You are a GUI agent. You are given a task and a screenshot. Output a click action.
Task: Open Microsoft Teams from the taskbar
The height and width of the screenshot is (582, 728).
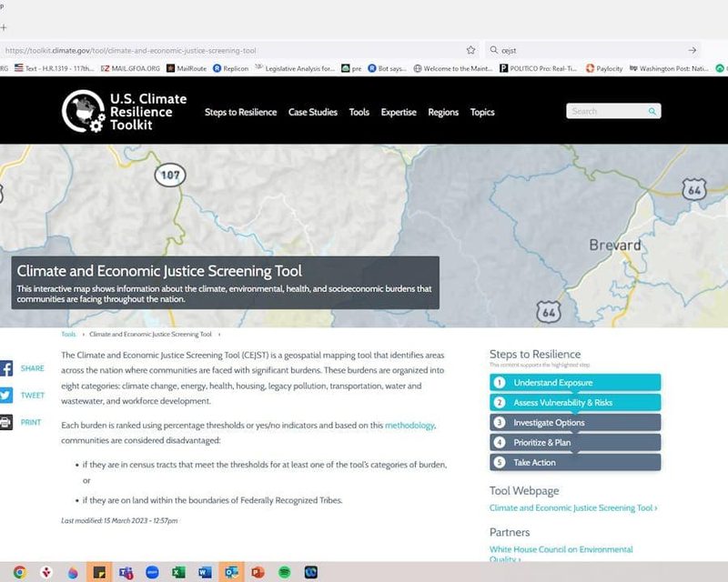[126, 572]
